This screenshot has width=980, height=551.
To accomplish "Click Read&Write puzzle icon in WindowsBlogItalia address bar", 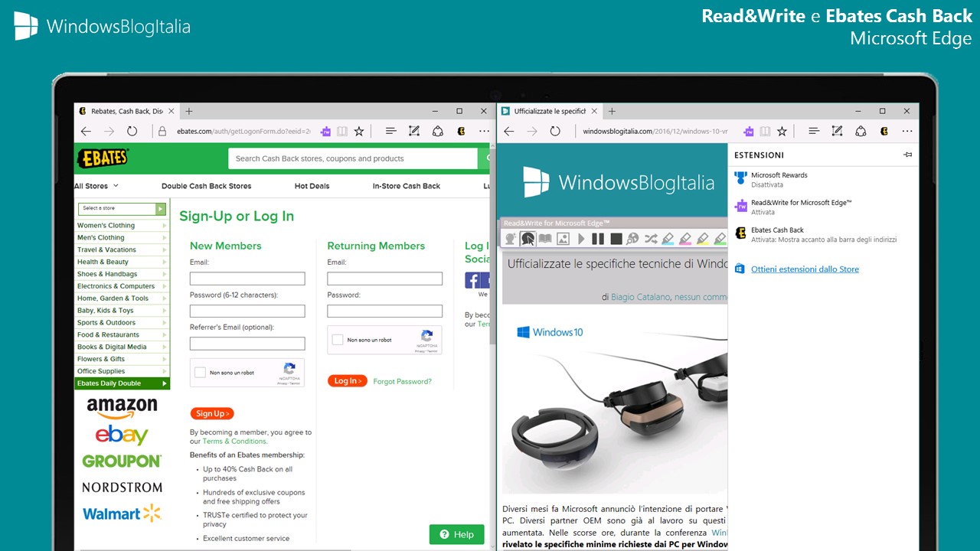I will (x=748, y=131).
